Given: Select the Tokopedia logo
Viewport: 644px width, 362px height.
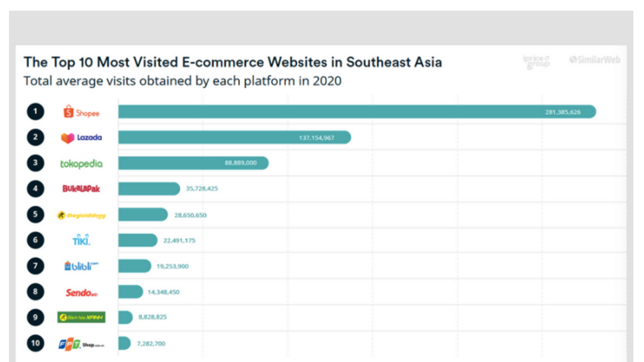Looking at the screenshot, I should click(81, 163).
